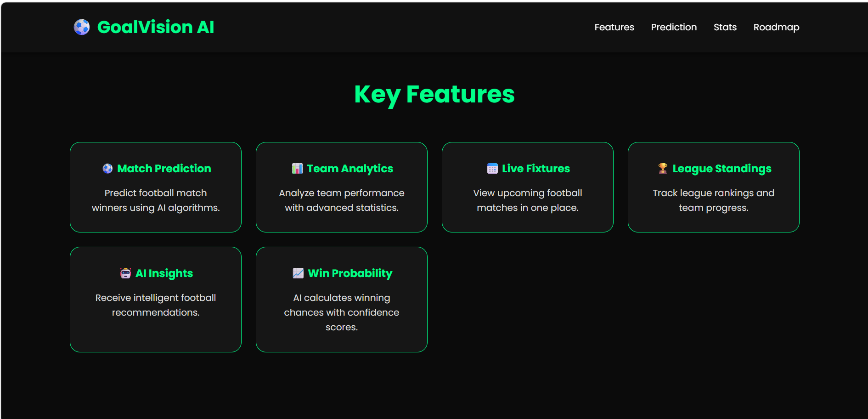This screenshot has width=868, height=419.
Task: Click the confidence scores description text
Action: [342, 312]
